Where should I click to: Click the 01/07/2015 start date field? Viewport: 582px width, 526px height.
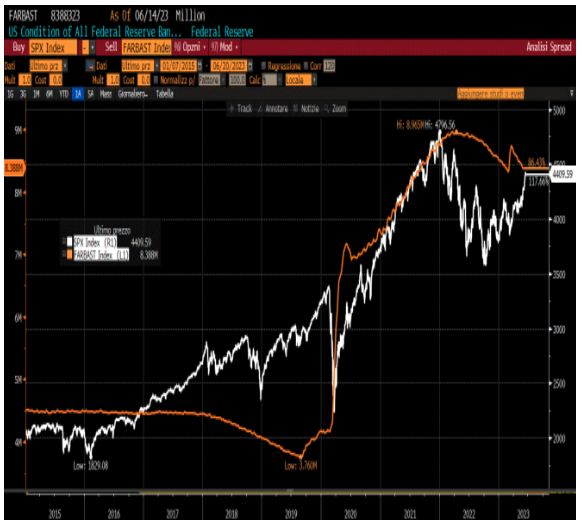click(179, 66)
